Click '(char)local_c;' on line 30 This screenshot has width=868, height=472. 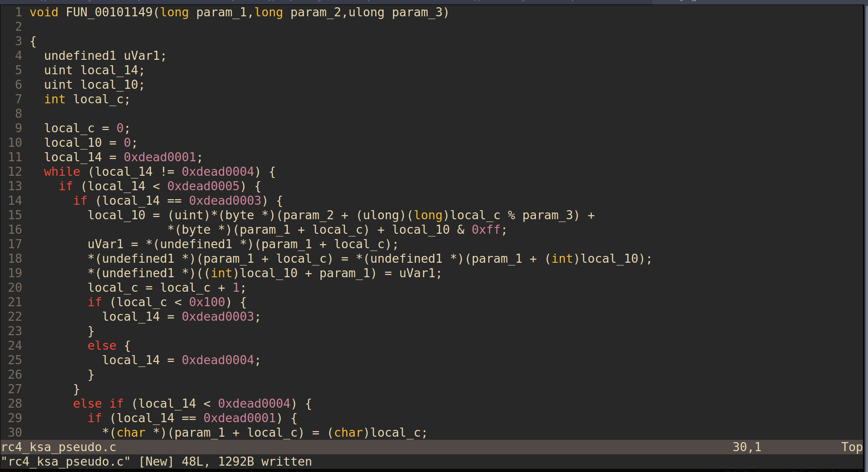[x=377, y=433]
